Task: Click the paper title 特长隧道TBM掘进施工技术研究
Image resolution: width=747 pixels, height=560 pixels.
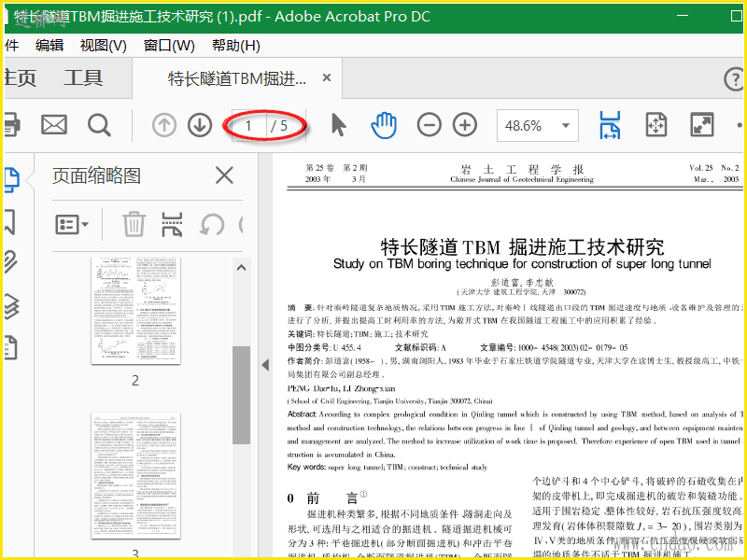Action: click(x=522, y=246)
